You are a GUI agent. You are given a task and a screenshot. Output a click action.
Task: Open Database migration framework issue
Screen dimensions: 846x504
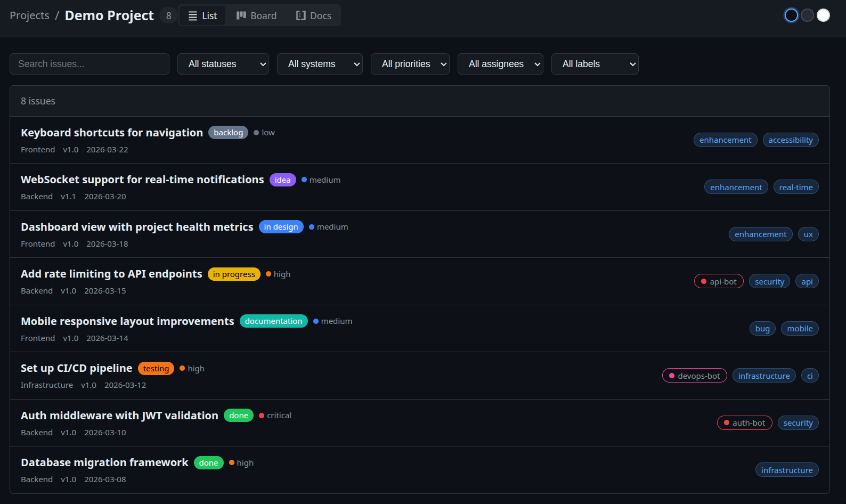pyautogui.click(x=104, y=462)
